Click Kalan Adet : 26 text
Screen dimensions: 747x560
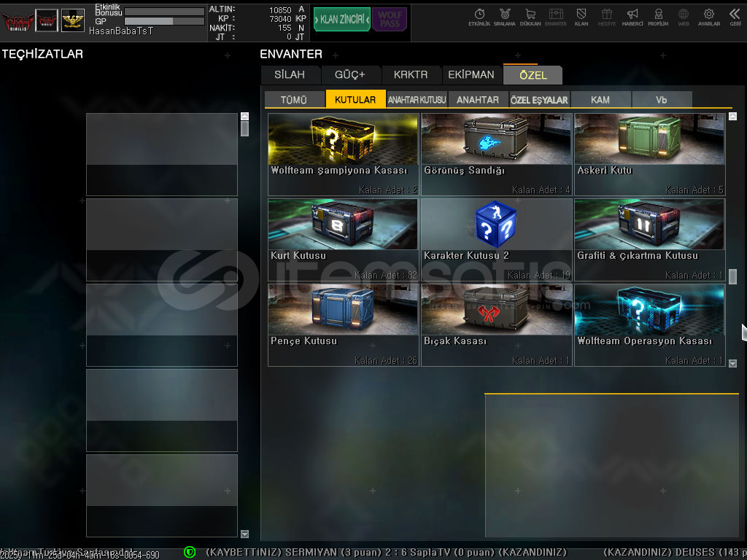(385, 361)
